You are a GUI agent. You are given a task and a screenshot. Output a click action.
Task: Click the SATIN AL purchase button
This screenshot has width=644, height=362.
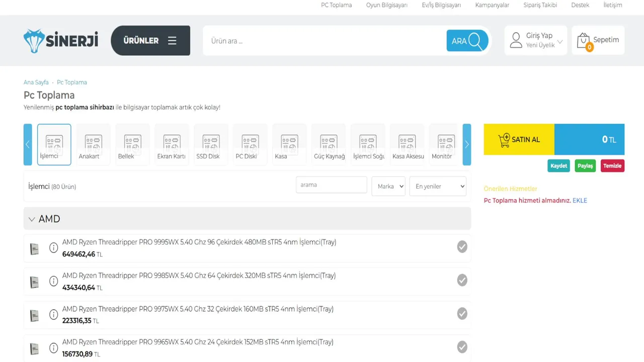(x=519, y=139)
